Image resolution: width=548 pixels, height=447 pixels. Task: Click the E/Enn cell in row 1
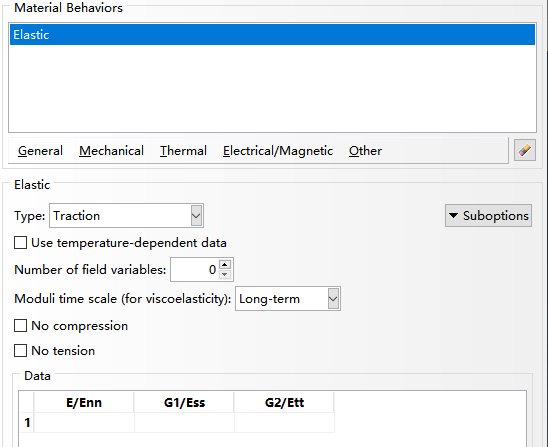pos(84,423)
